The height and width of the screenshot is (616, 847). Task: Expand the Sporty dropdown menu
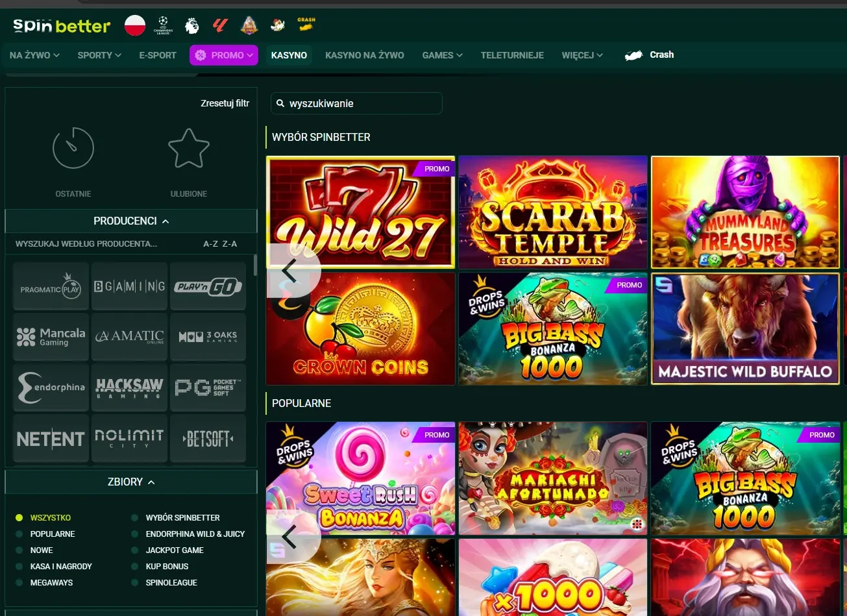point(99,55)
